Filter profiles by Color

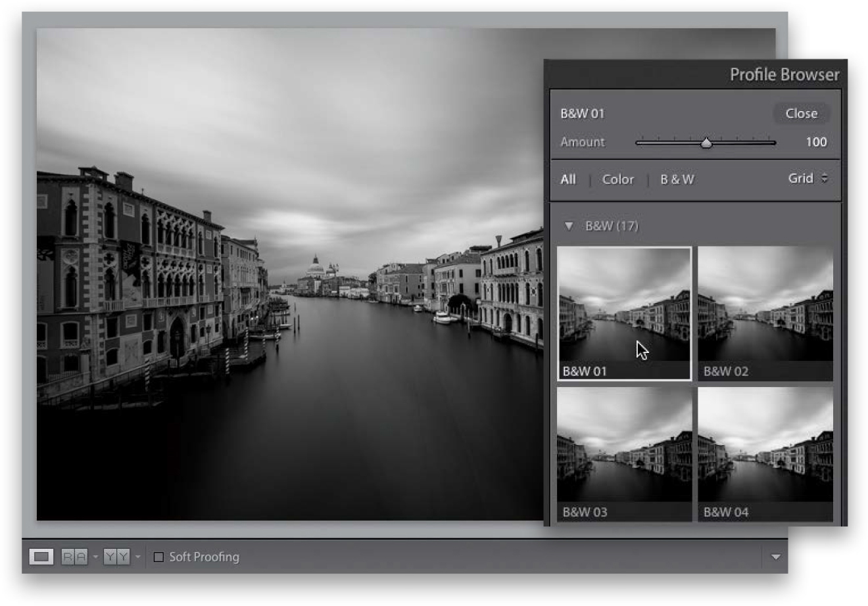pyautogui.click(x=618, y=179)
